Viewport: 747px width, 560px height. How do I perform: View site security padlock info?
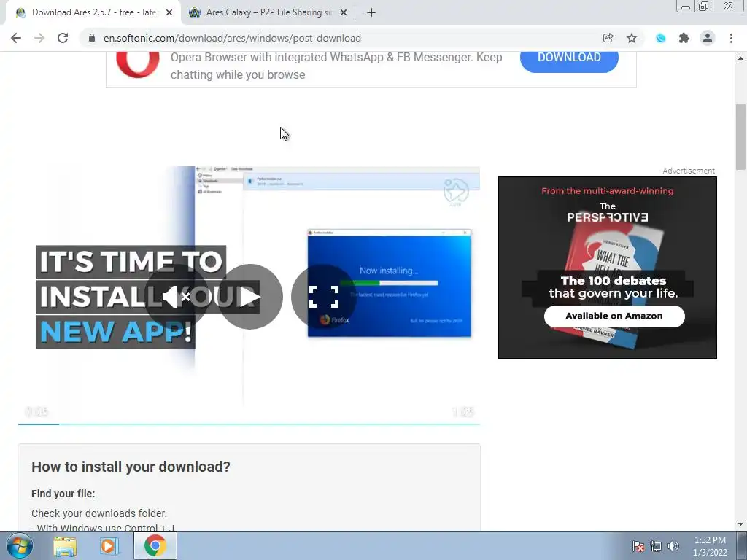tap(92, 38)
